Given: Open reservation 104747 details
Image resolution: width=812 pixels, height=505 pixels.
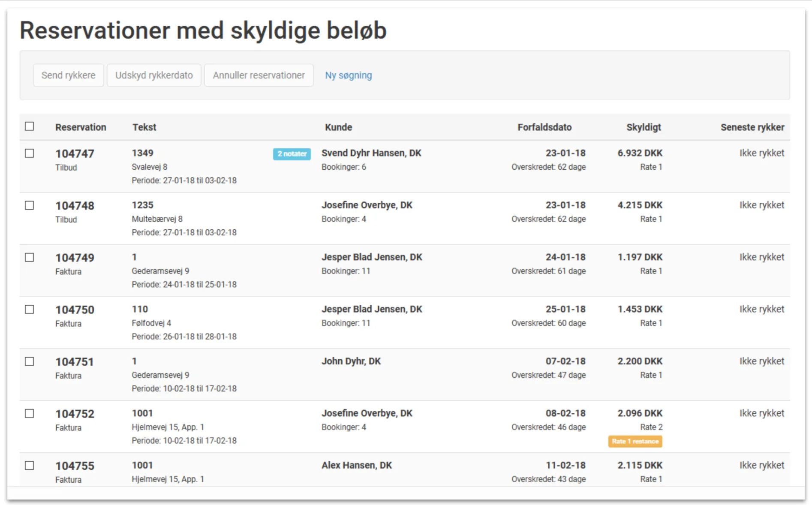Looking at the screenshot, I should pos(75,153).
